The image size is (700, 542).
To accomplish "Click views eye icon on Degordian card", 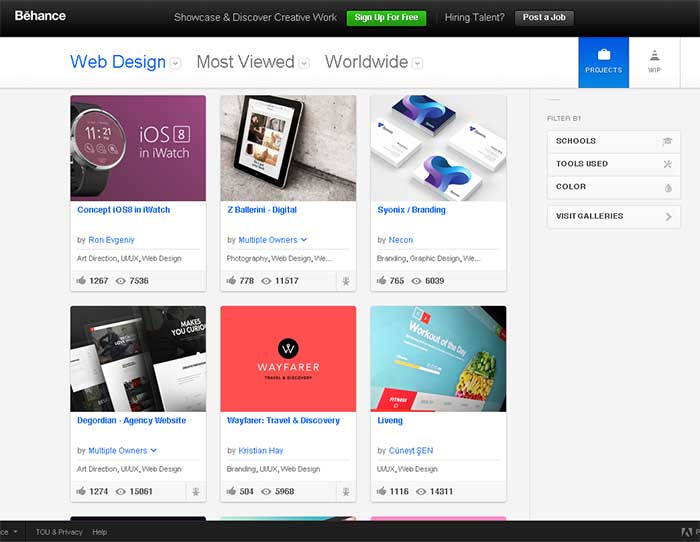I will 121,492.
